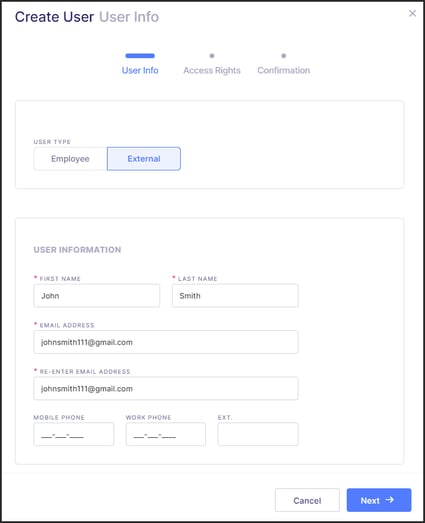Close the Create User dialog
Screen dimensions: 425x523
(412, 13)
